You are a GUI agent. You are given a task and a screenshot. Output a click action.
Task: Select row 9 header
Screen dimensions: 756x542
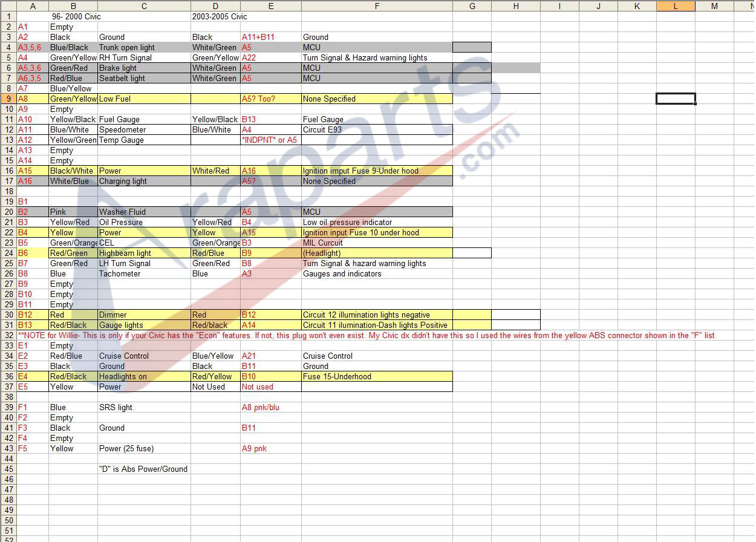click(8, 99)
